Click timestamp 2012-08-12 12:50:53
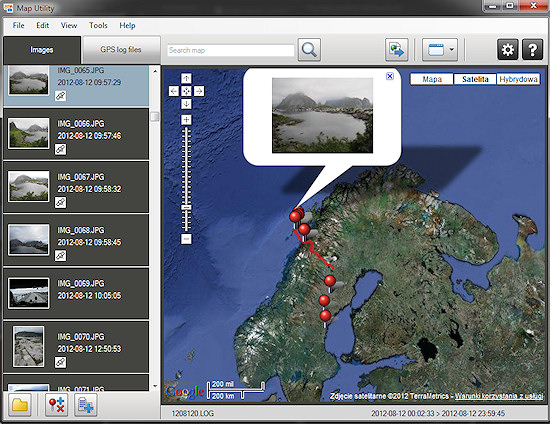Viewport: 550px width, 424px height. pyautogui.click(x=89, y=349)
